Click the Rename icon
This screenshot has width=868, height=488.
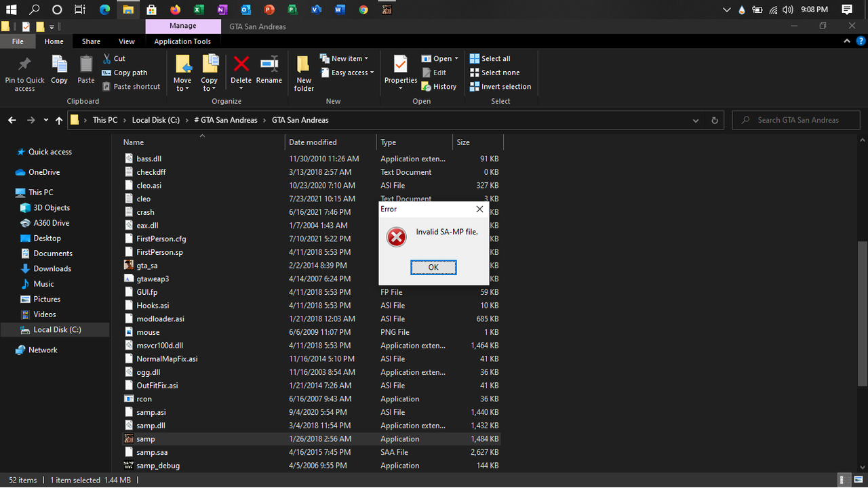(269, 64)
